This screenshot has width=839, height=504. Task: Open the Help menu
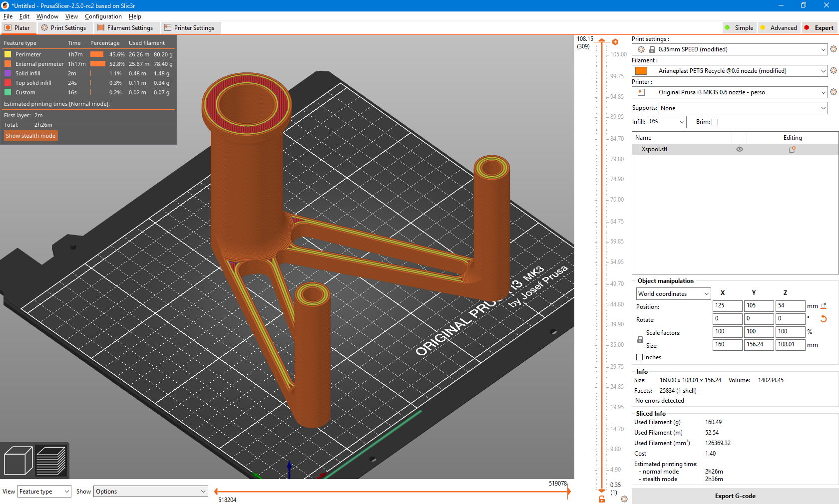[x=135, y=16]
